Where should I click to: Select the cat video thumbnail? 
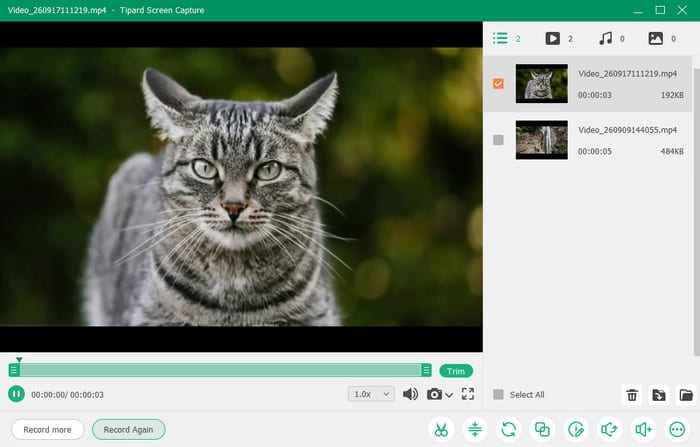[542, 84]
